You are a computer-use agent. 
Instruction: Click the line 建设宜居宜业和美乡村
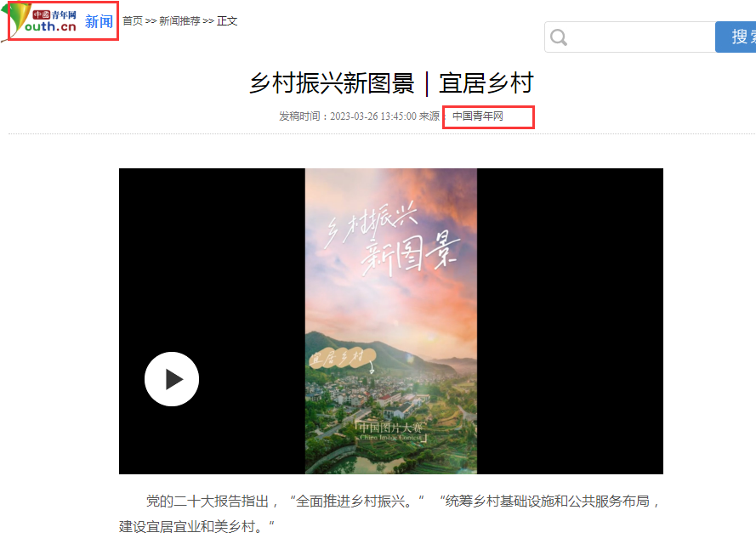tap(196, 526)
